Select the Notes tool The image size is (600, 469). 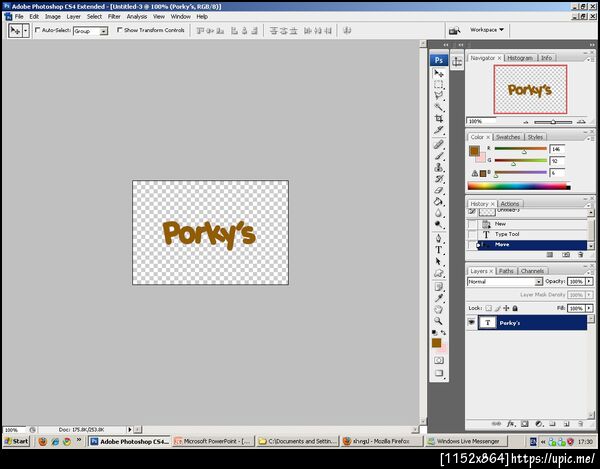tap(439, 287)
